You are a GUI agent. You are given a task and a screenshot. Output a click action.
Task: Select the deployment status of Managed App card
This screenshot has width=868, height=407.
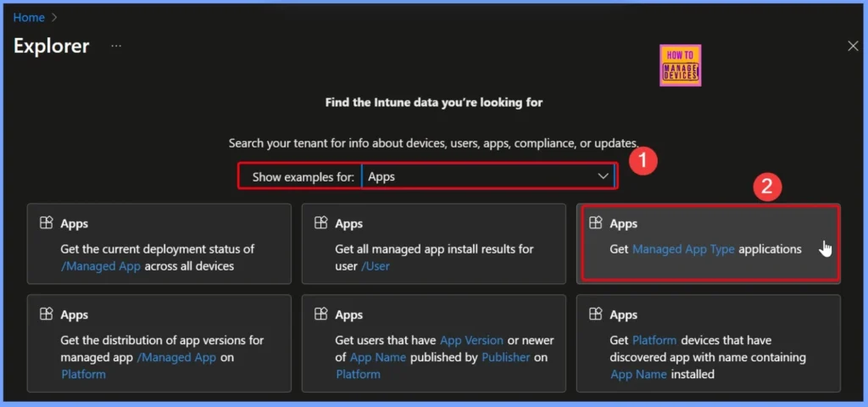[159, 243]
